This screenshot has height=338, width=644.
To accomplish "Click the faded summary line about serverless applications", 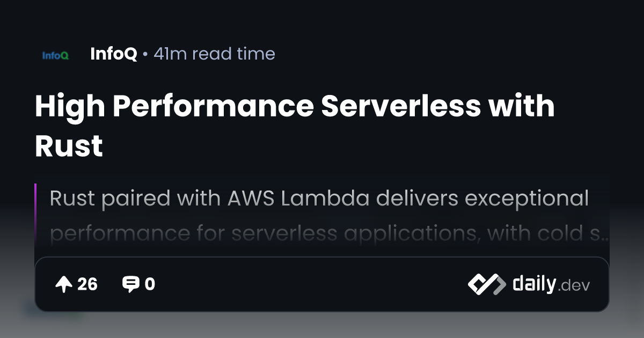I will point(329,234).
